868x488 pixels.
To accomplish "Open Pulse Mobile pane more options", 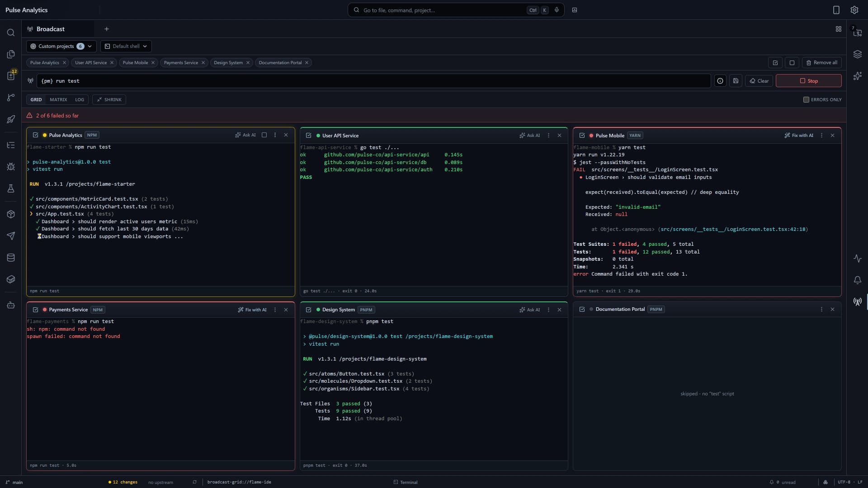I will [821, 136].
